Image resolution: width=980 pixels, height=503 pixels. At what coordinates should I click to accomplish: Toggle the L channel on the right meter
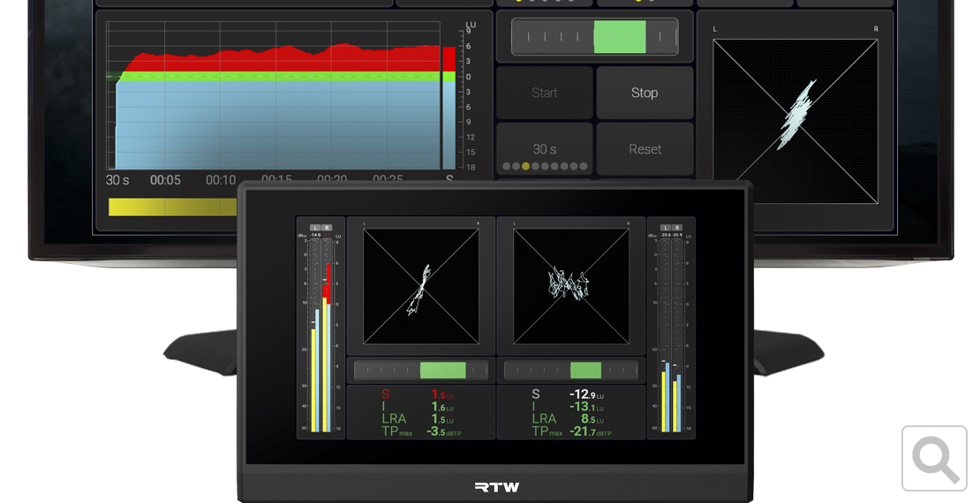666,228
